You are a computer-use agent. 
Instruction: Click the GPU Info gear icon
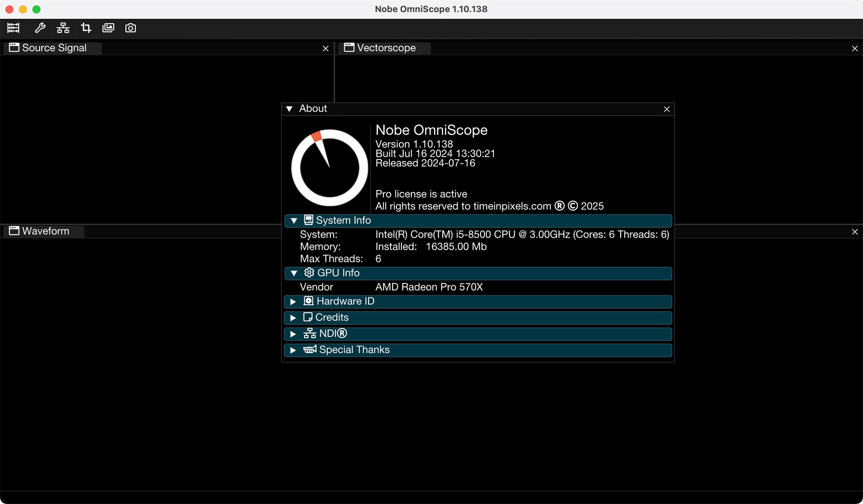point(309,272)
